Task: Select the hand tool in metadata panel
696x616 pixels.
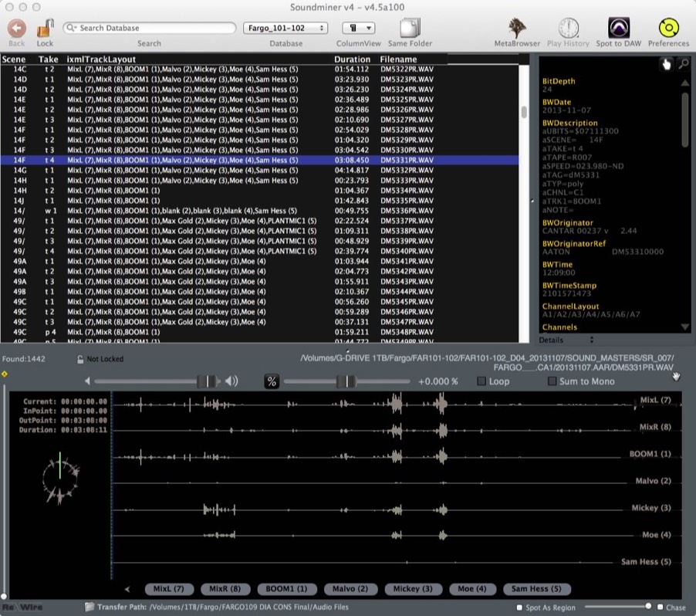Action: click(x=666, y=64)
